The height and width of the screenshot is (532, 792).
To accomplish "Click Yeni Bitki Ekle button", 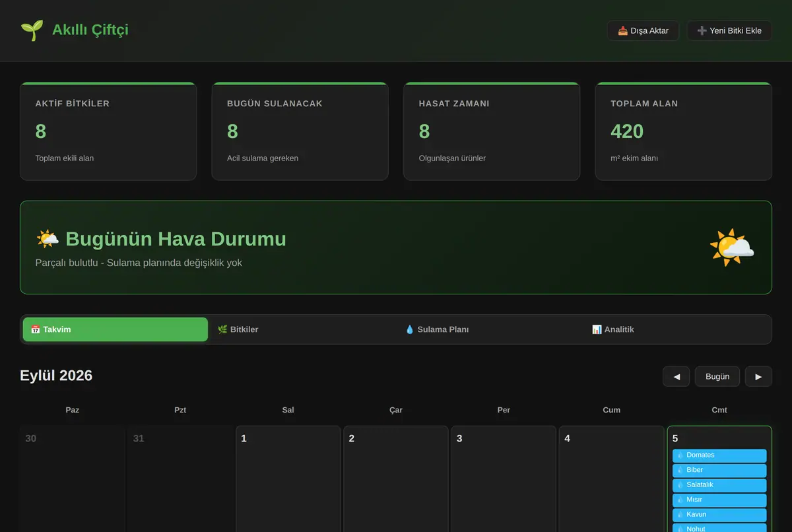I will coord(729,30).
